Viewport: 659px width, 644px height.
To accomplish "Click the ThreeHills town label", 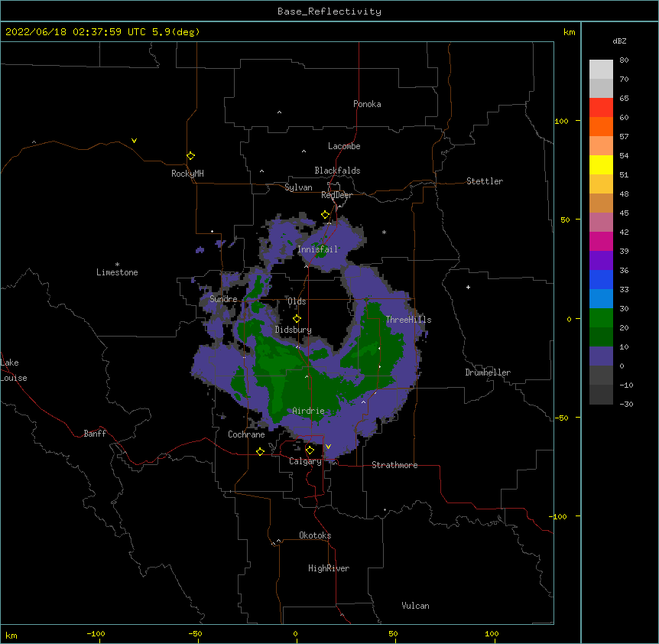I will (408, 320).
